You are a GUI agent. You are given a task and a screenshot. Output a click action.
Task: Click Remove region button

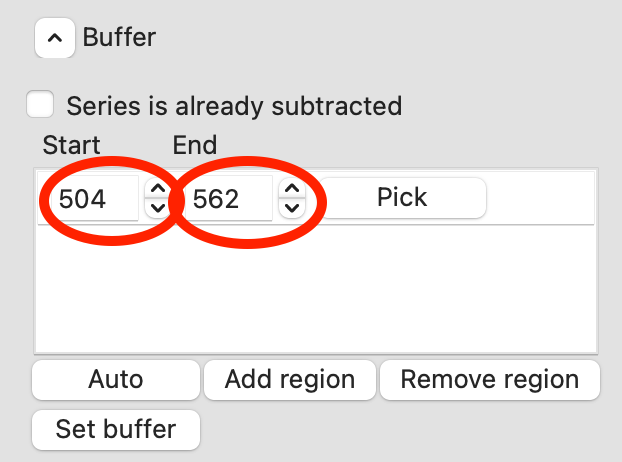[490, 380]
